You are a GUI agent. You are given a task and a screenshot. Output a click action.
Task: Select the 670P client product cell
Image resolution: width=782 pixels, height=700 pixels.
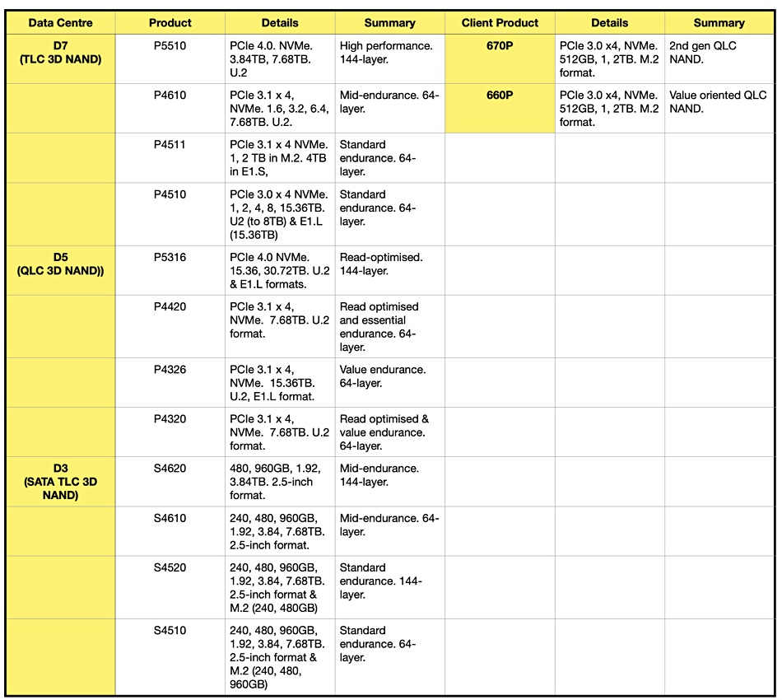coord(500,58)
